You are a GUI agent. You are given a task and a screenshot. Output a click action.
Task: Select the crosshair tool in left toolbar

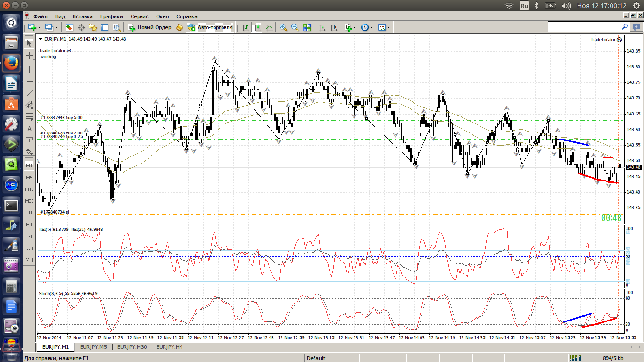coord(30,56)
